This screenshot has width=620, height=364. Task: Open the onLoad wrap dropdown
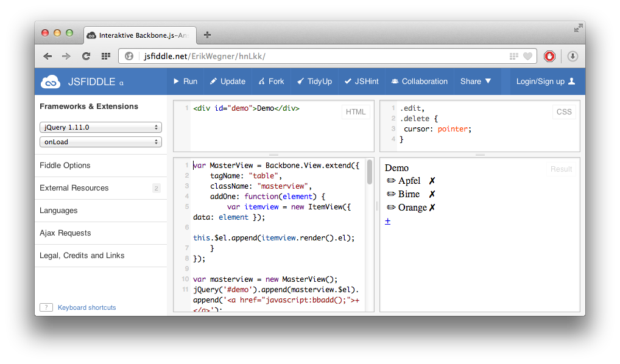tap(100, 142)
